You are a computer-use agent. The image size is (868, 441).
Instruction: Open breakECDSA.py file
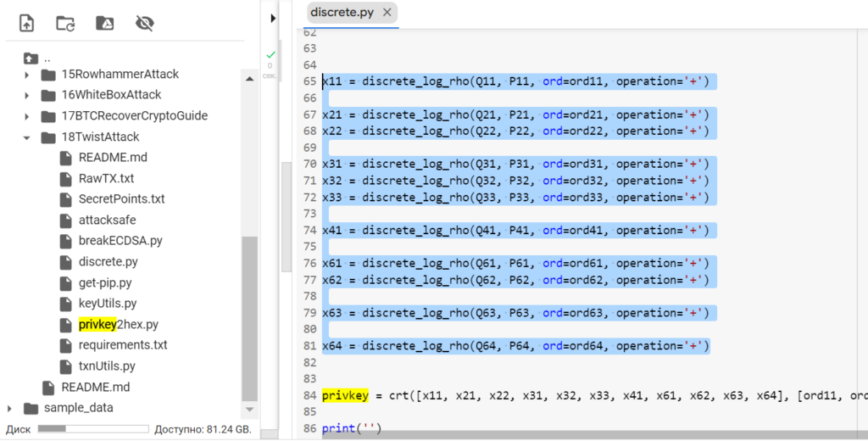tap(120, 241)
